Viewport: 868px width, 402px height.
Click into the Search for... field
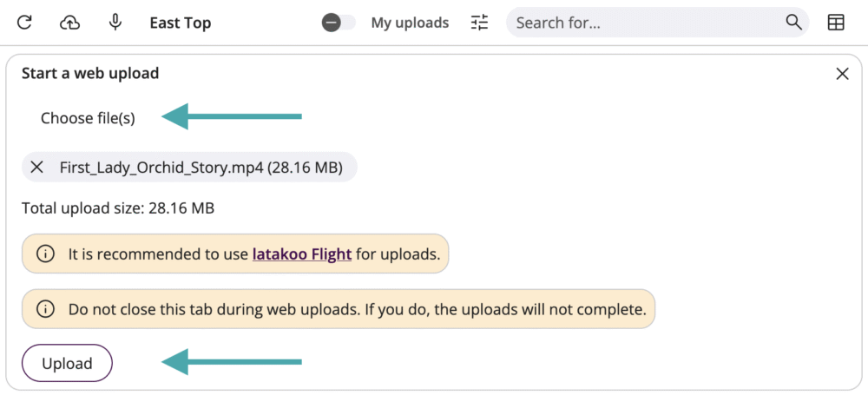coord(647,23)
